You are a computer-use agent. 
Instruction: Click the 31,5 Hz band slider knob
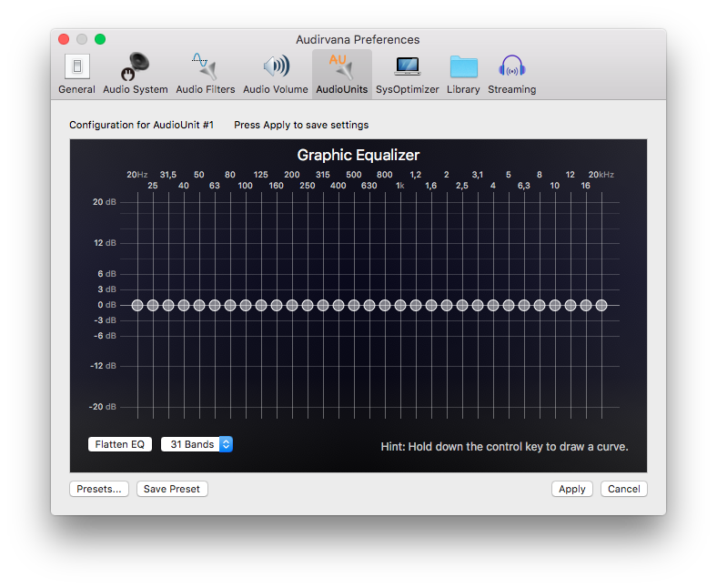[x=168, y=305]
